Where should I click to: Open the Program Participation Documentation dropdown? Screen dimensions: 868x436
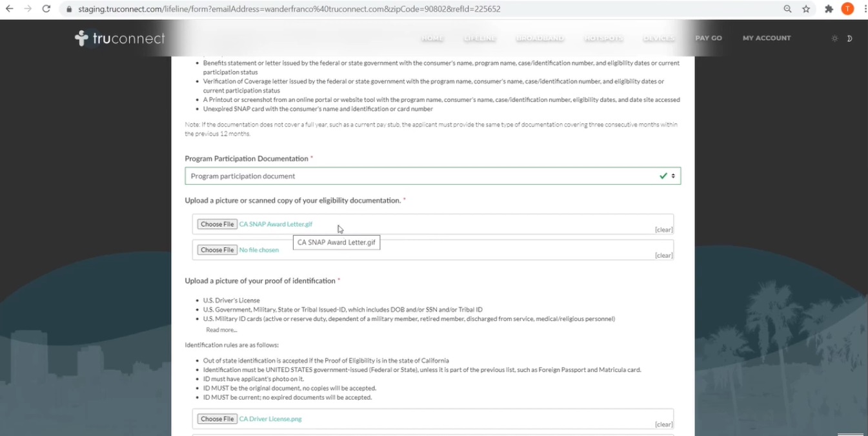[x=432, y=176]
